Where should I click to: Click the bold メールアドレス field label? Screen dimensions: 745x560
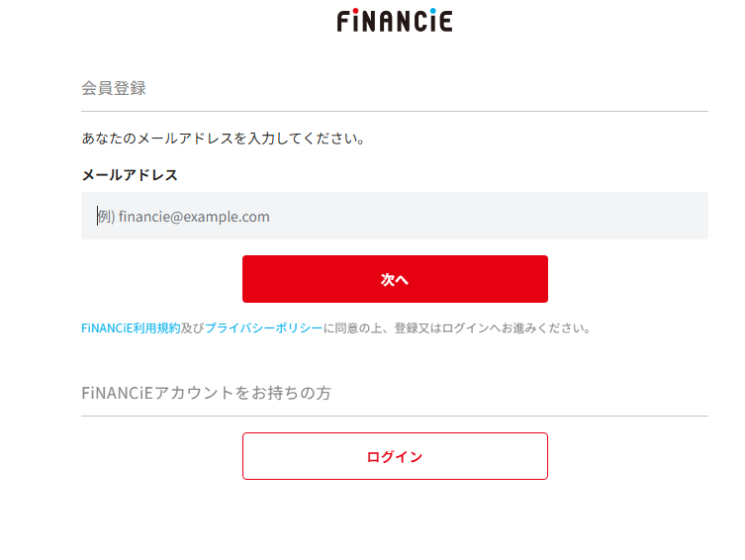click(x=130, y=175)
